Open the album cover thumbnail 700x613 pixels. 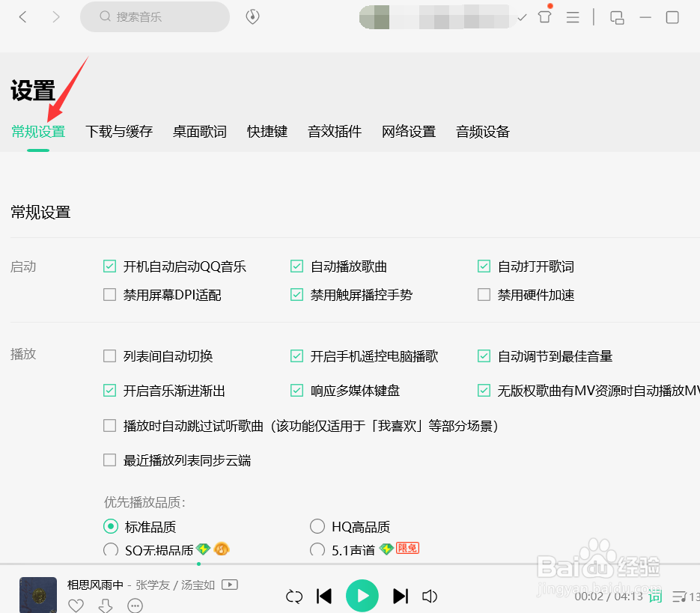(38, 595)
